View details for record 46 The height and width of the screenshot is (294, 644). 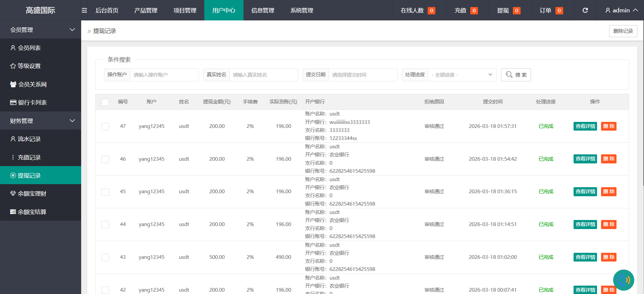(x=585, y=159)
